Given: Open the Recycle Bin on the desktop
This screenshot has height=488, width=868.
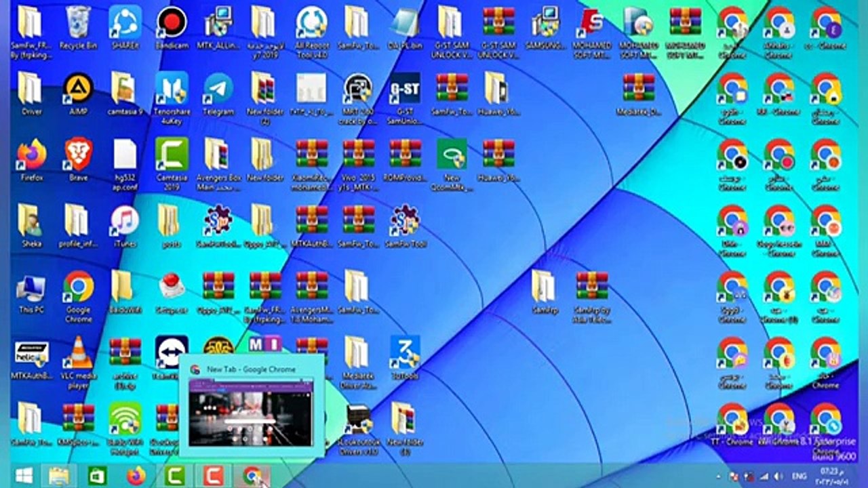Looking at the screenshot, I should (79, 28).
